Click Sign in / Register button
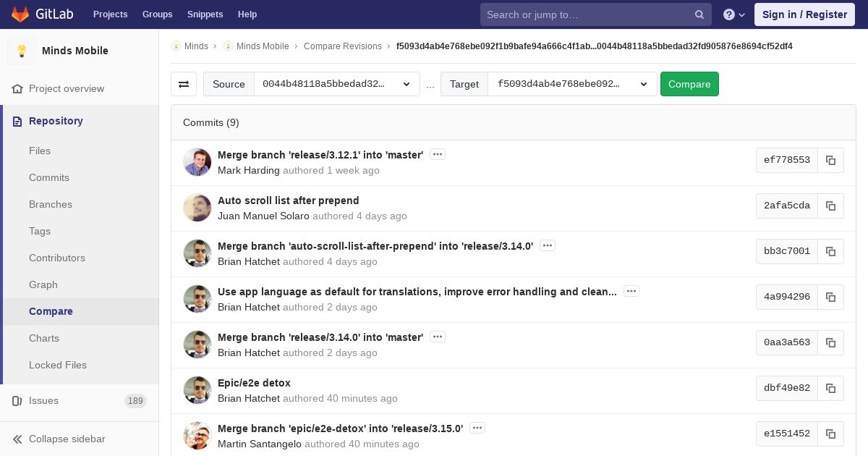 click(x=804, y=14)
